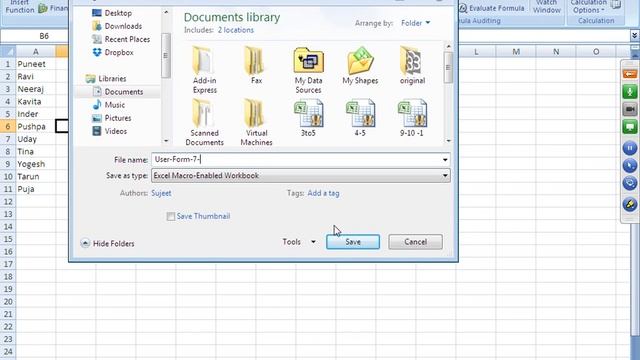Click the 2 locations link

[x=236, y=30]
